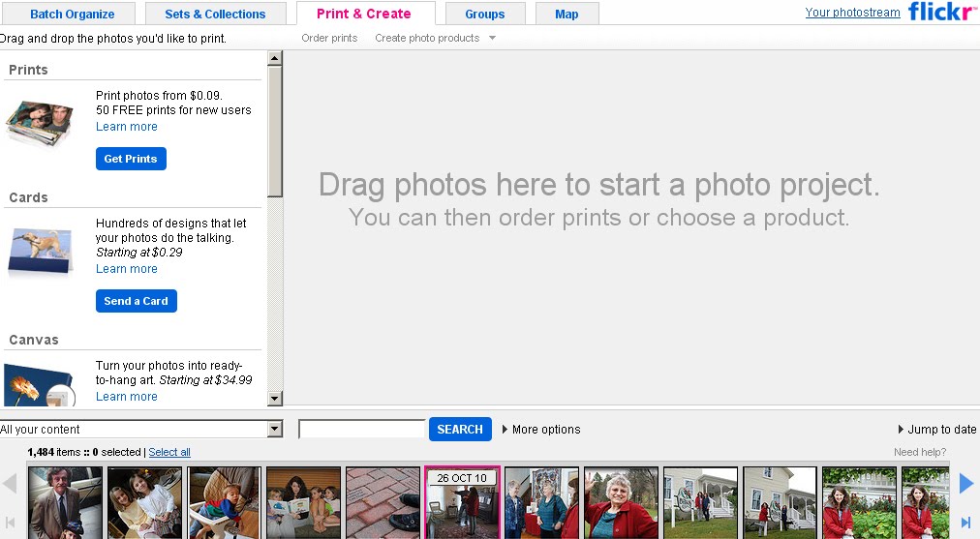Click the Prints section heading
This screenshot has width=980, height=539.
point(28,70)
